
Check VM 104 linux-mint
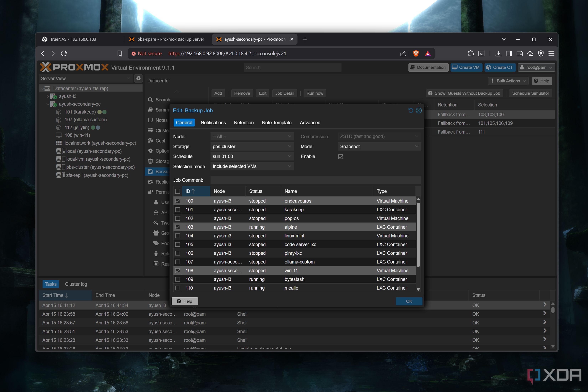[177, 236]
